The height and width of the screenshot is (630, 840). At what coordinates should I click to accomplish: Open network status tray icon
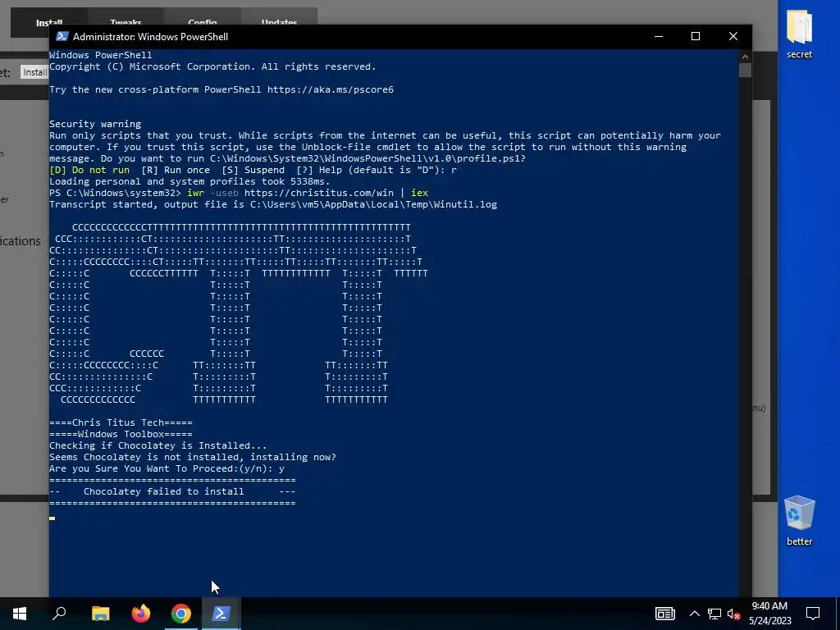714,614
